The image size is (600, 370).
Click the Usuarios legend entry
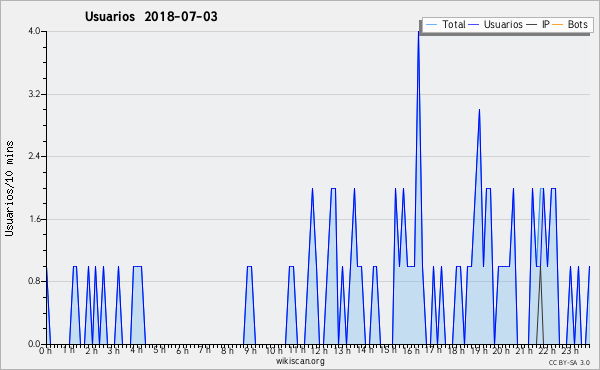(496, 24)
